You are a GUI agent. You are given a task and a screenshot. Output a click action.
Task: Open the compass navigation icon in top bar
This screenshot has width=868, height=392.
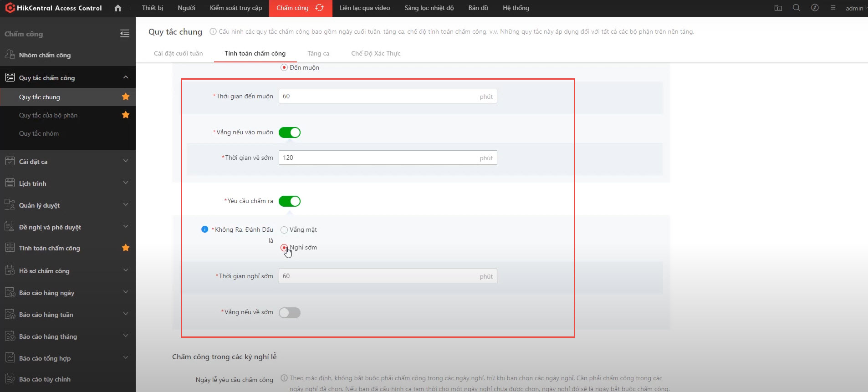coord(815,8)
